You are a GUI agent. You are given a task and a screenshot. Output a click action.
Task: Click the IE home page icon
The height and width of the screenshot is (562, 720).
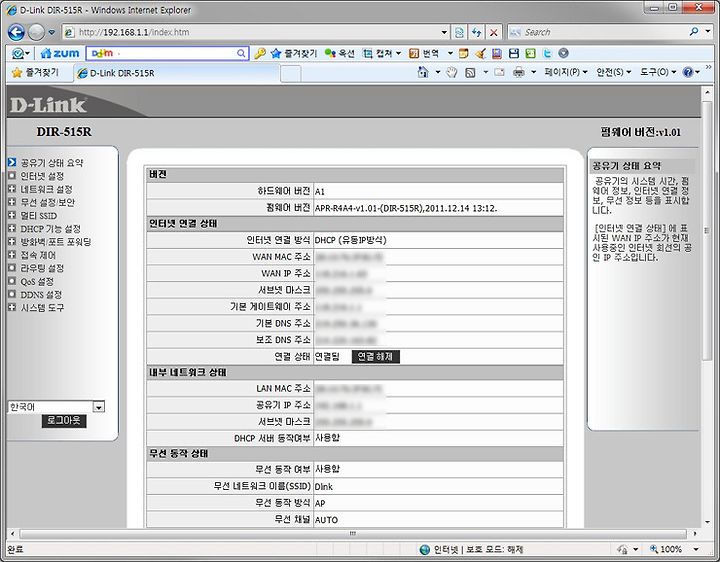click(x=423, y=72)
